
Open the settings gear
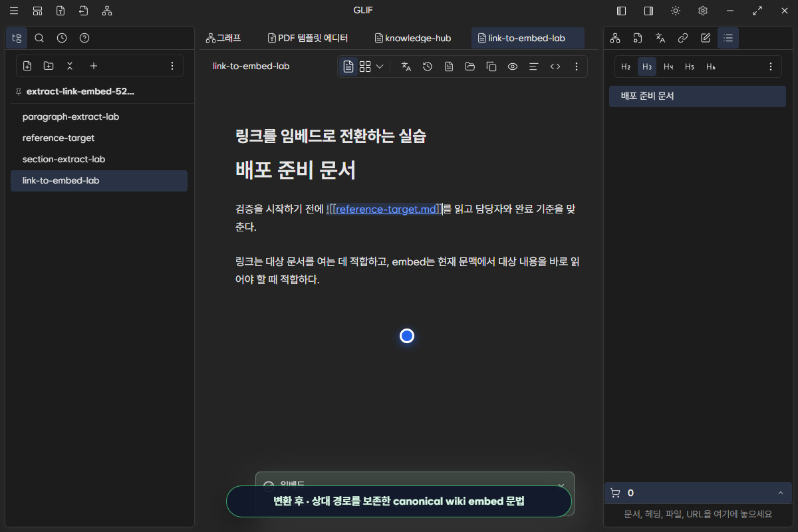pyautogui.click(x=703, y=11)
